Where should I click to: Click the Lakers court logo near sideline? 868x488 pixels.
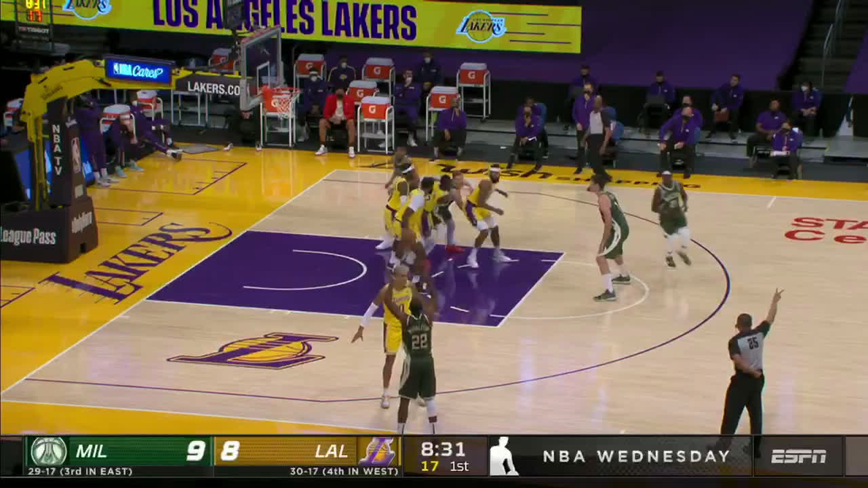click(x=254, y=350)
